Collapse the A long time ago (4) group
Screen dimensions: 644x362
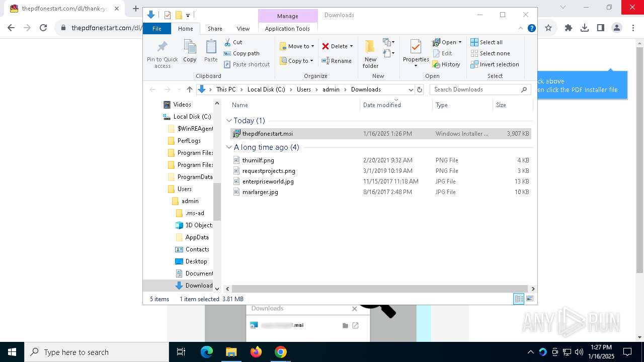(229, 147)
